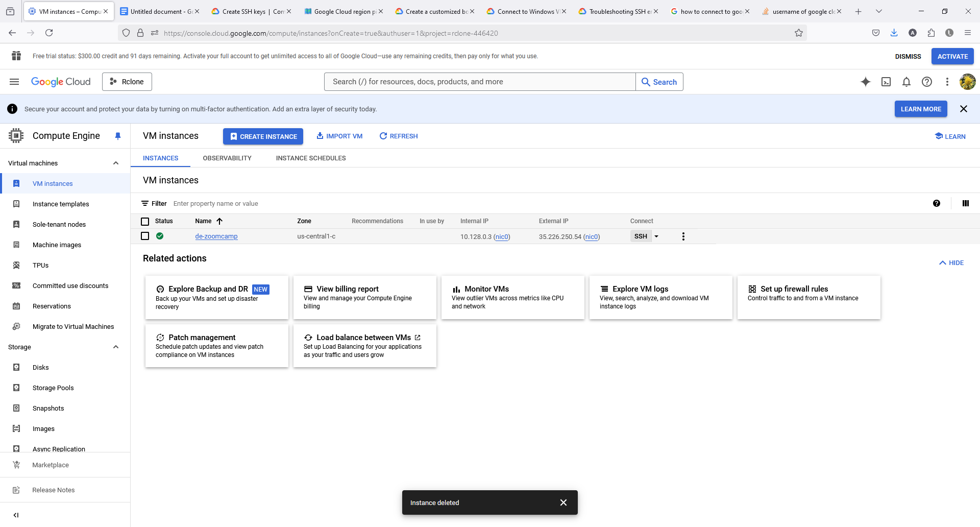The height and width of the screenshot is (527, 980).
Task: Focus the Google Cloud search box
Action: 480,82
